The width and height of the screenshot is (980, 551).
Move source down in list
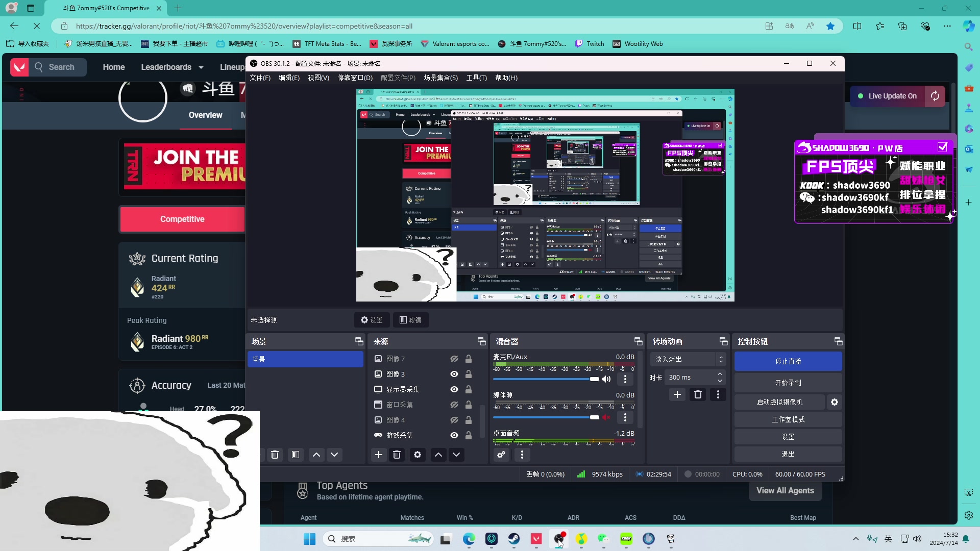pos(456,455)
